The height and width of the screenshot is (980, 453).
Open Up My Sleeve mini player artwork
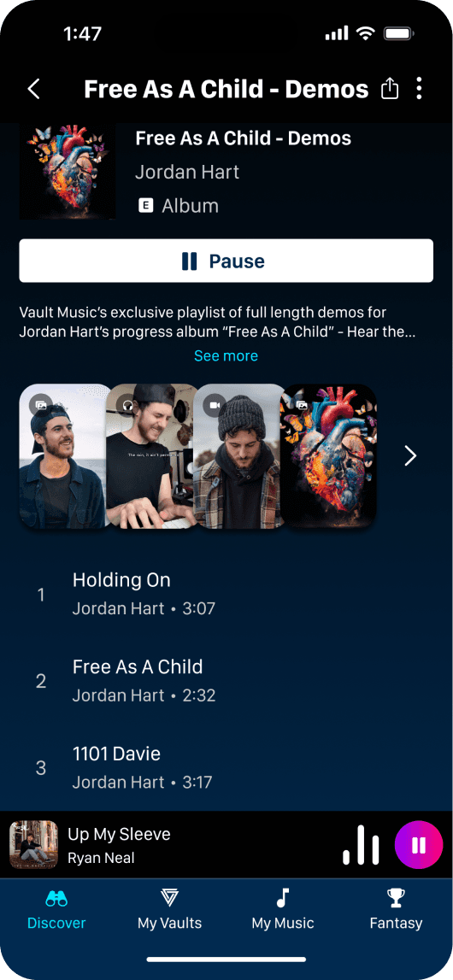click(x=33, y=845)
